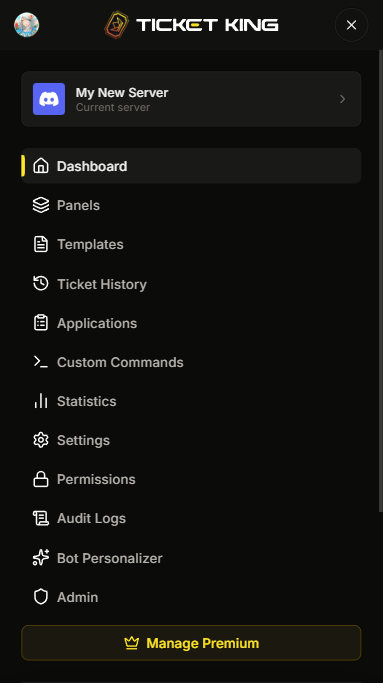Open the My New Server selector
This screenshot has height=683, width=383.
(191, 99)
